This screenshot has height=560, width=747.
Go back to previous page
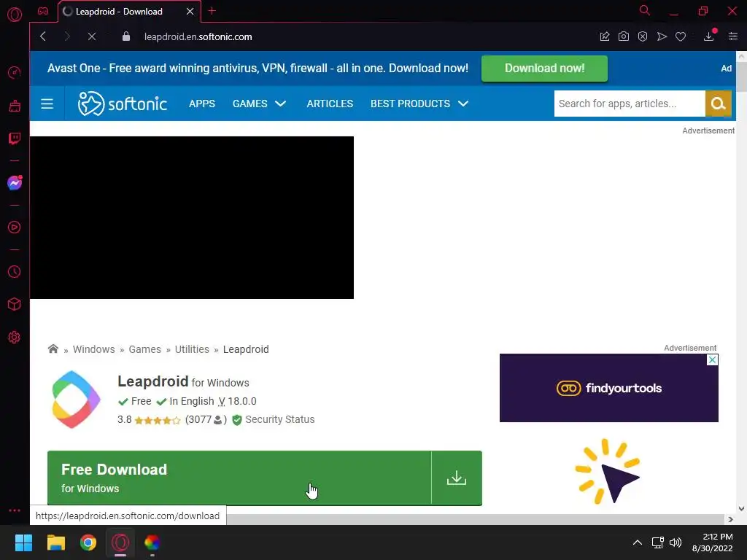pyautogui.click(x=43, y=36)
